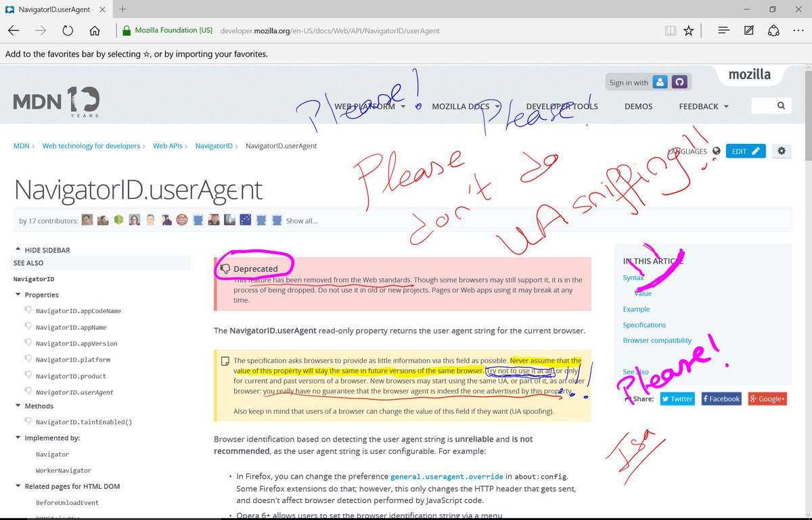Viewport: 812px width, 520px height.
Task: Refresh the current page
Action: pyautogui.click(x=68, y=30)
